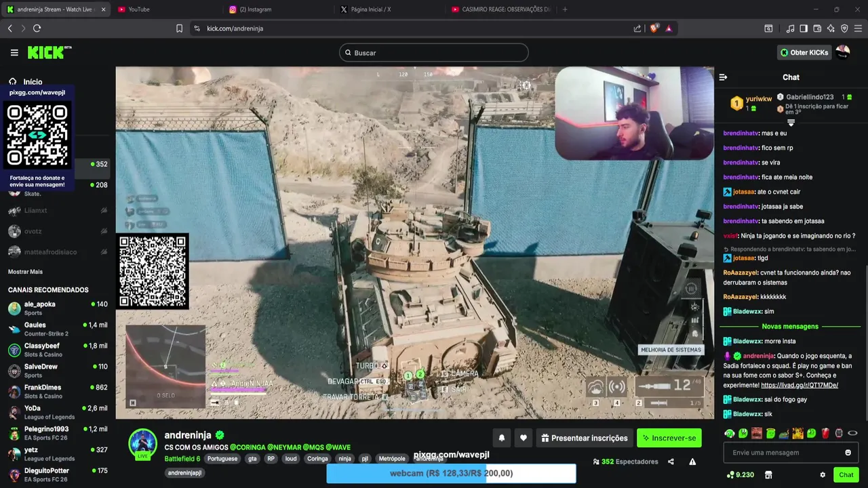Click the share page icon in address bar
Viewport: 868px width, 488px height.
click(x=637, y=28)
